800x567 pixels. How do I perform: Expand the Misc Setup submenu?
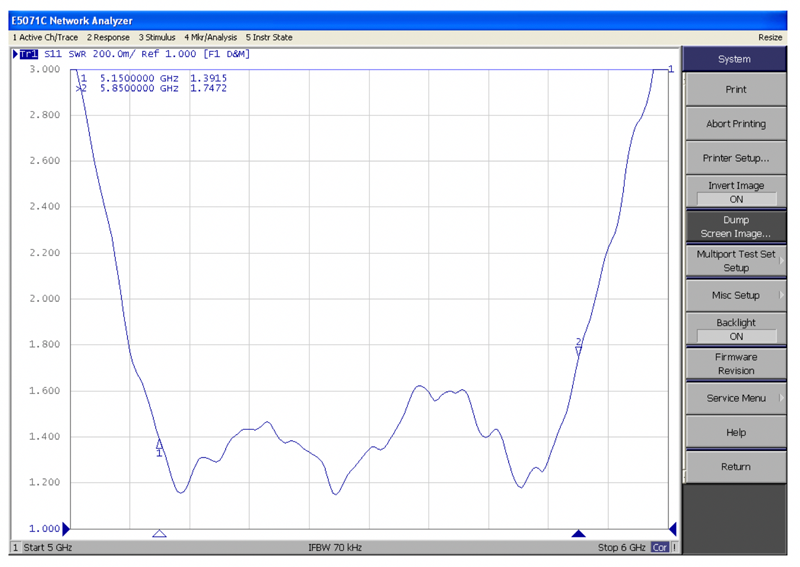736,295
